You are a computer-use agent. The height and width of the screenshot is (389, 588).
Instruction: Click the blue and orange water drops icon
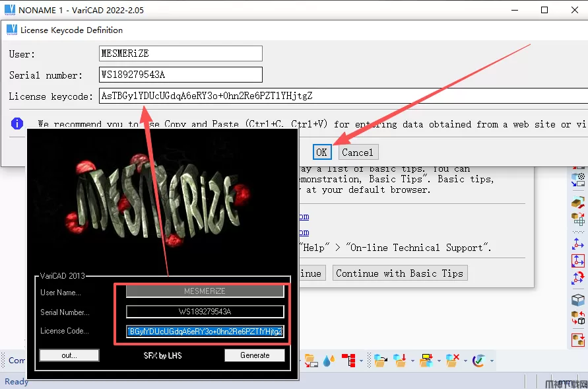click(x=329, y=361)
